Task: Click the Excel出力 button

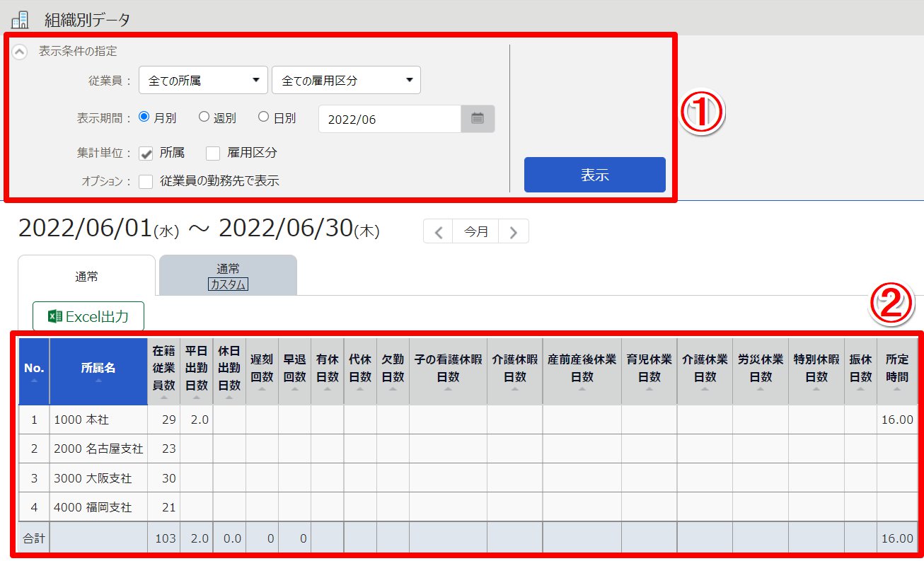Action: (x=88, y=316)
